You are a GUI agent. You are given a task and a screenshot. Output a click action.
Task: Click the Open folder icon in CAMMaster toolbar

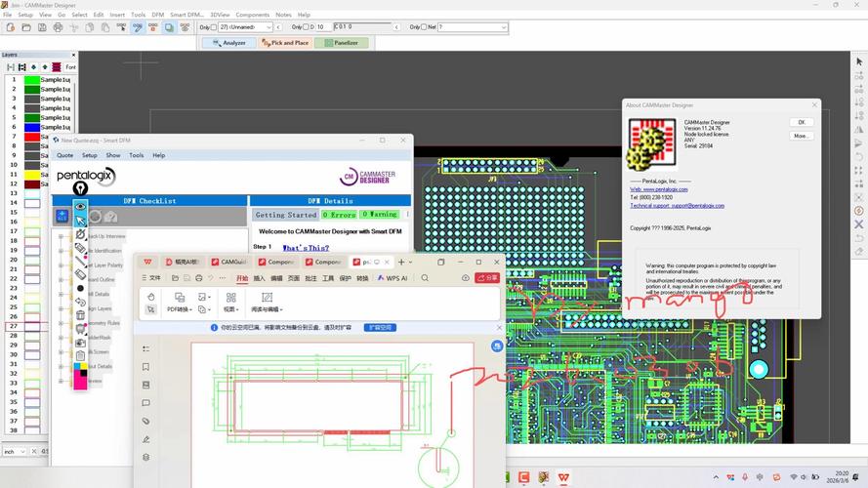[26, 27]
